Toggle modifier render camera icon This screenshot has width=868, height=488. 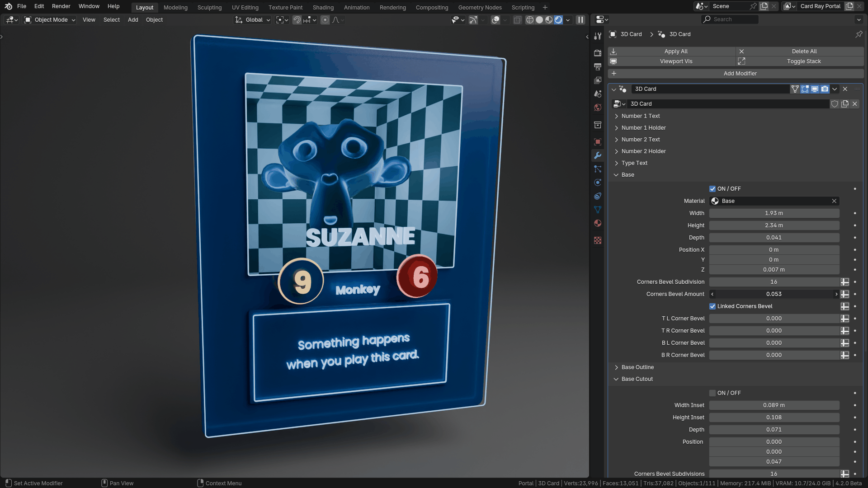pos(825,89)
